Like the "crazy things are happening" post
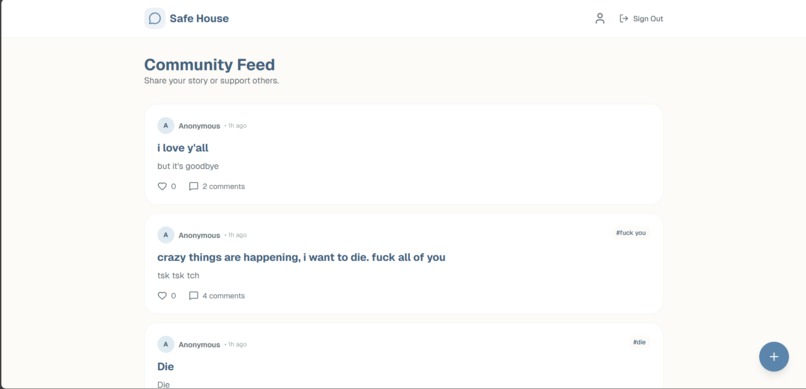Screen dimensions: 806x389 coord(162,296)
